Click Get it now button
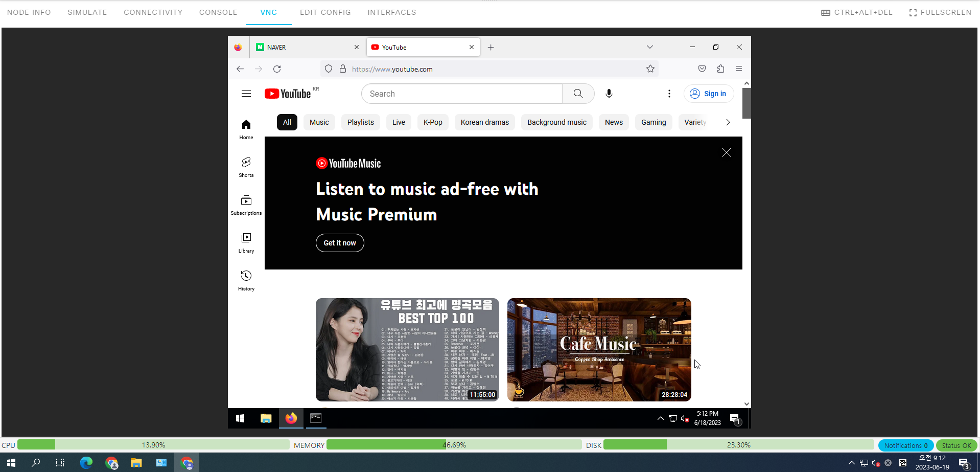 tap(340, 243)
